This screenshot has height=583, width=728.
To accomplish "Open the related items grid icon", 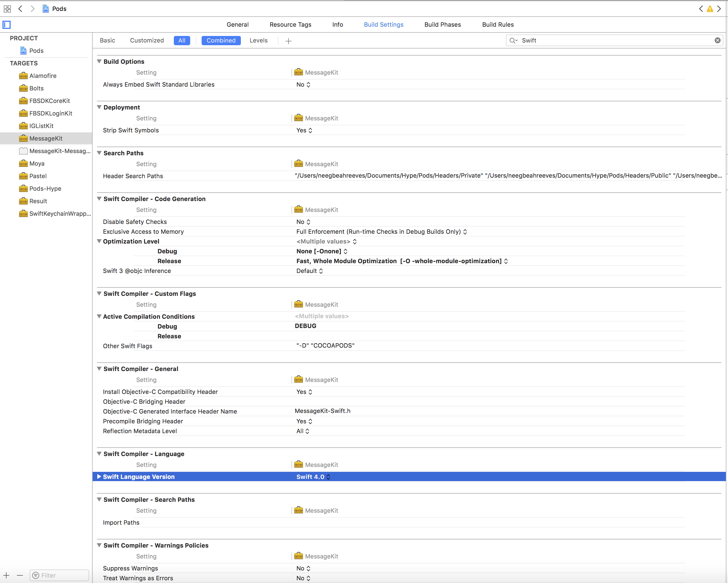I will point(7,9).
